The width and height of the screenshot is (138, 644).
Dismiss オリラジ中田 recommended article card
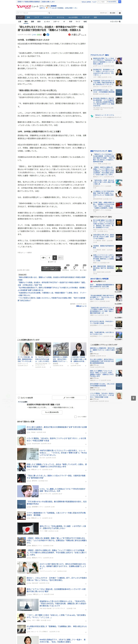pos(33,366)
